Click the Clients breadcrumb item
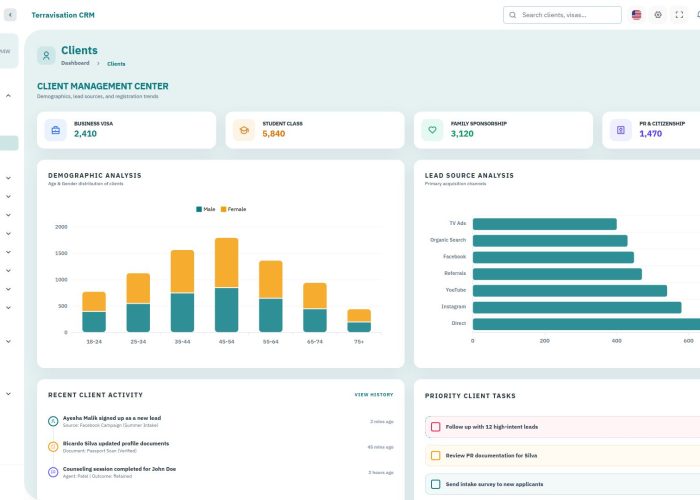Image resolution: width=700 pixels, height=500 pixels. [x=116, y=64]
